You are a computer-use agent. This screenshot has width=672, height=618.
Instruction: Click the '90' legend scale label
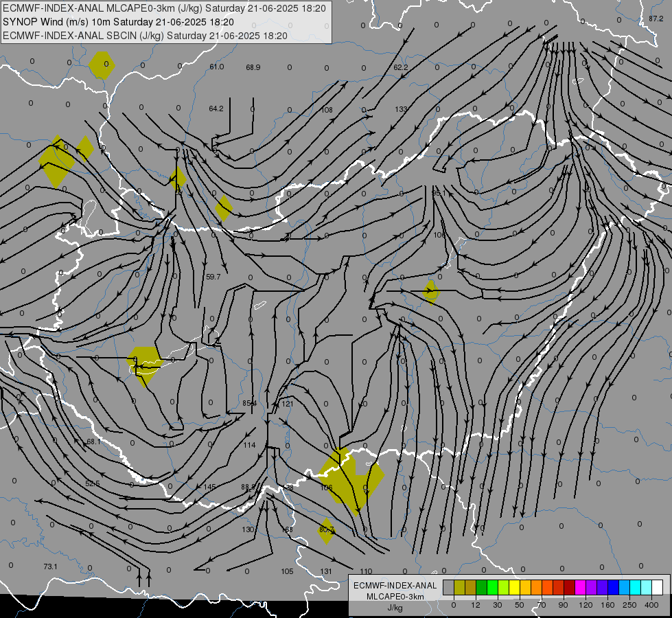[x=563, y=605]
